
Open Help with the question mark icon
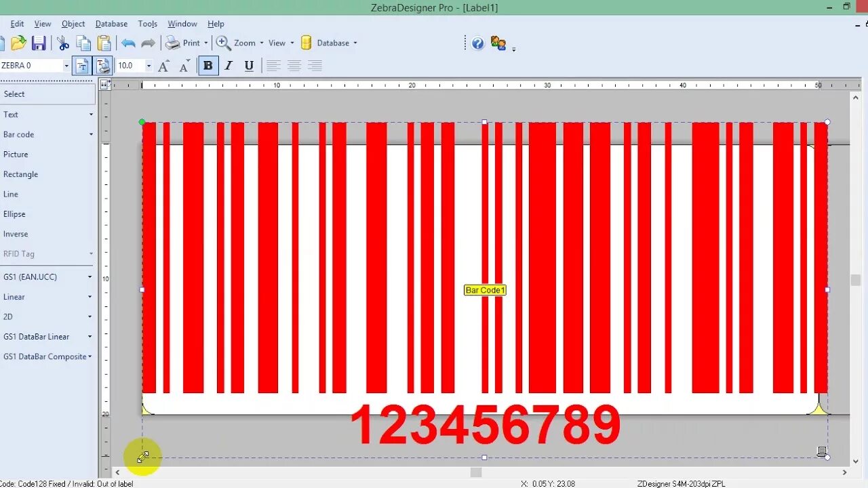coord(478,43)
